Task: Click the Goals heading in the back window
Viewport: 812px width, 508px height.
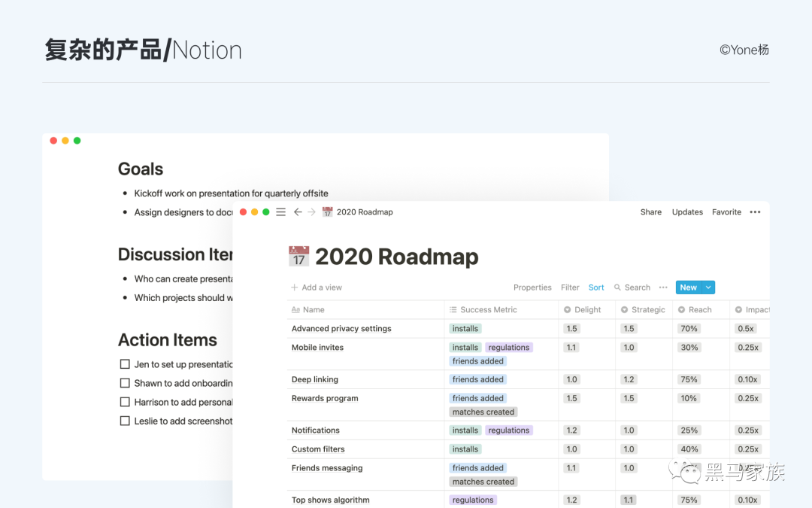Action: [x=141, y=169]
